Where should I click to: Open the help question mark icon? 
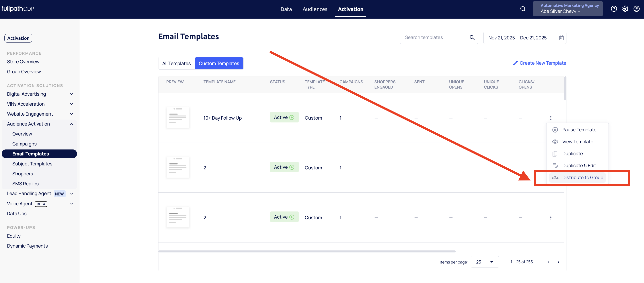tap(614, 9)
